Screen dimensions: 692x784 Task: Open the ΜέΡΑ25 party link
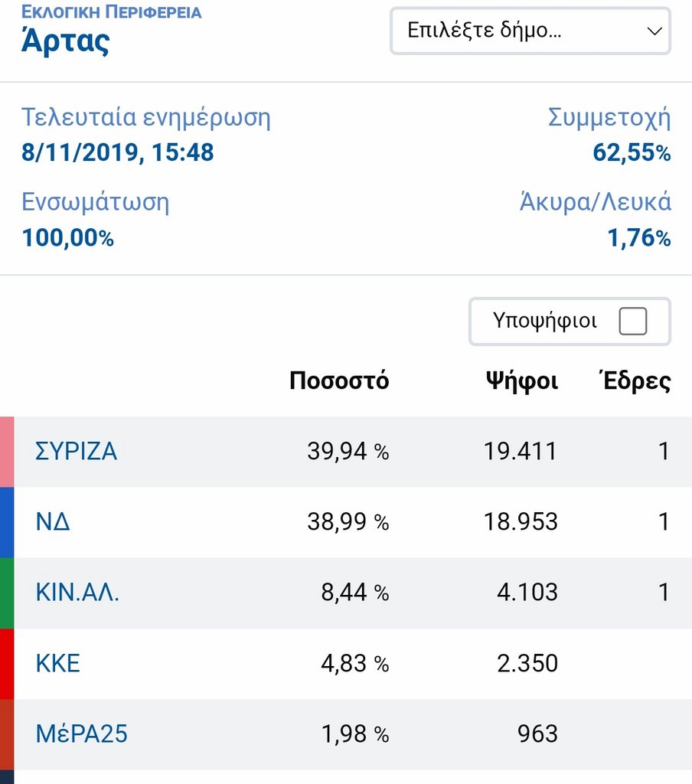coord(81,734)
